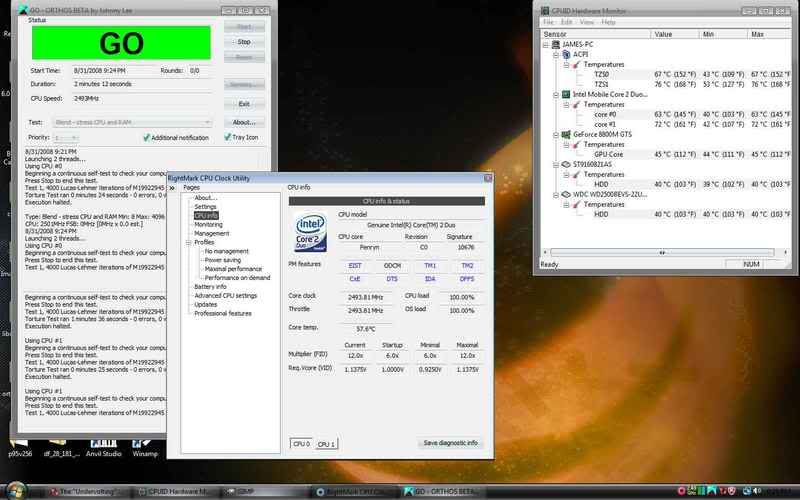This screenshot has height=500, width=800.
Task: Click the ST9160821AS hard drive icon
Action: pos(566,163)
